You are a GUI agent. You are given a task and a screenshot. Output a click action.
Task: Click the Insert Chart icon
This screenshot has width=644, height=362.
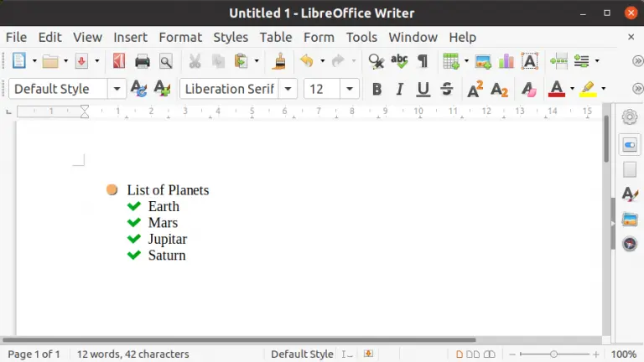(506, 61)
